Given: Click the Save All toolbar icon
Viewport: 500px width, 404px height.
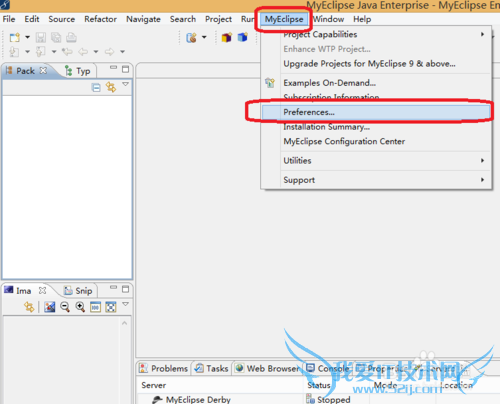Looking at the screenshot, I should (56, 37).
